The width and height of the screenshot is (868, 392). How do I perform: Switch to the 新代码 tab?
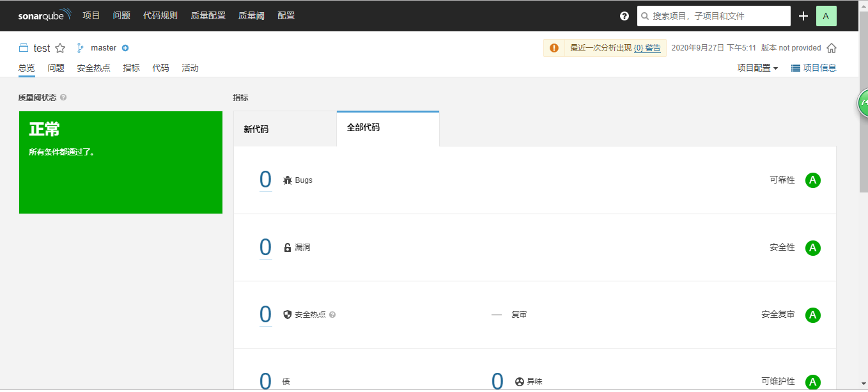click(256, 129)
